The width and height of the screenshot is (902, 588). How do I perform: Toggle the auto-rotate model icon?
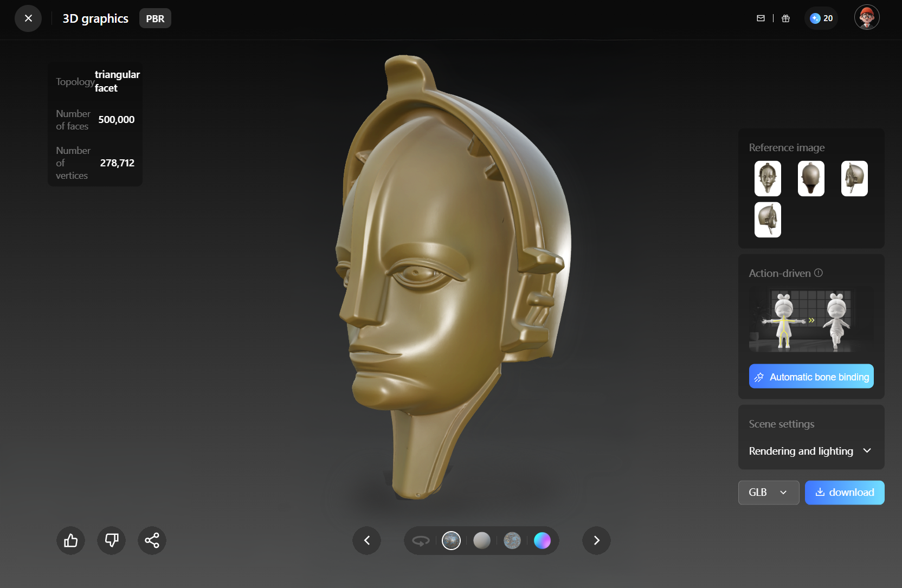pyautogui.click(x=421, y=540)
